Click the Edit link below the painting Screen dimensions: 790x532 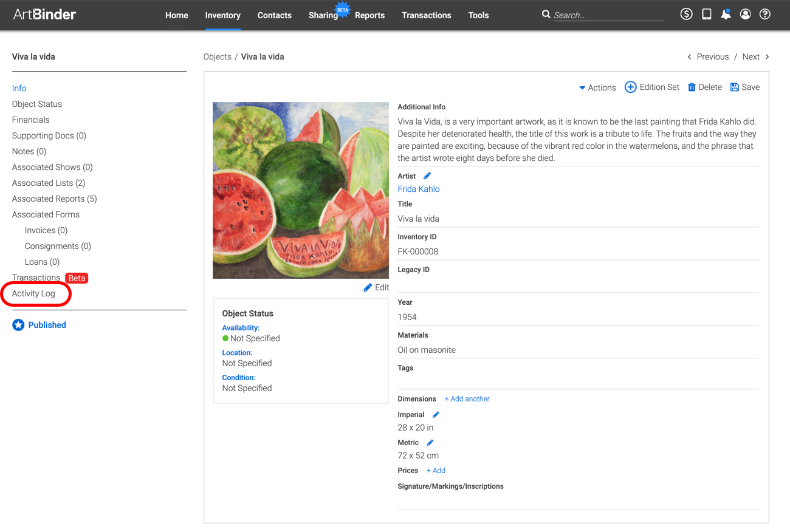point(382,287)
